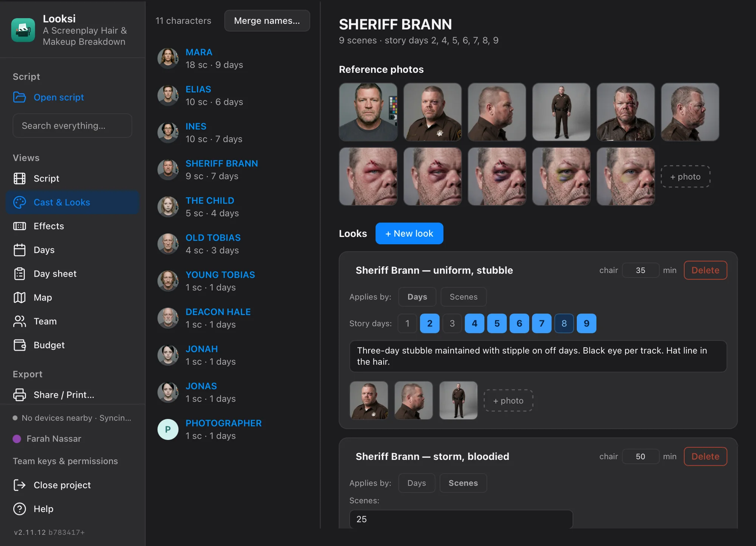Open the Budget wallet icon
The height and width of the screenshot is (546, 756).
[x=20, y=345]
